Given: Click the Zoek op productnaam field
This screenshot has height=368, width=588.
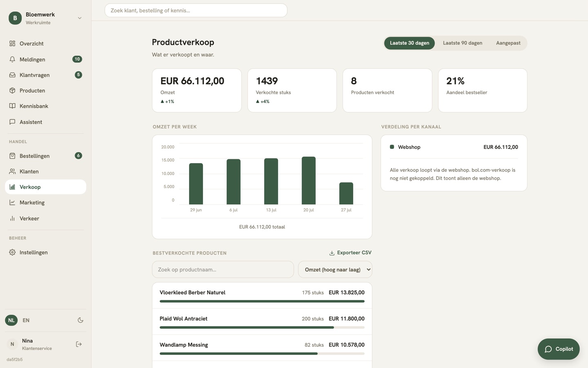Looking at the screenshot, I should click(x=223, y=269).
